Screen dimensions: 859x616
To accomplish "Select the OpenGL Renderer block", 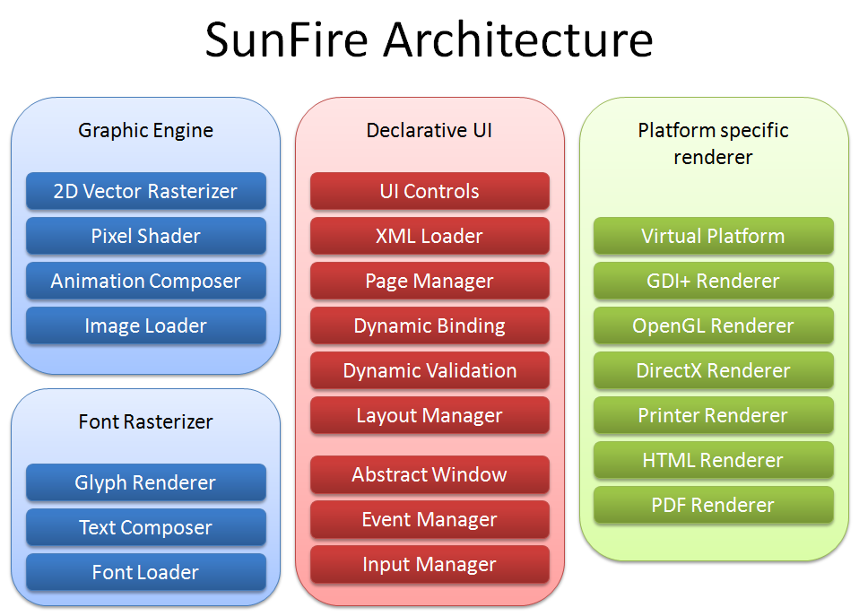I will [x=713, y=325].
